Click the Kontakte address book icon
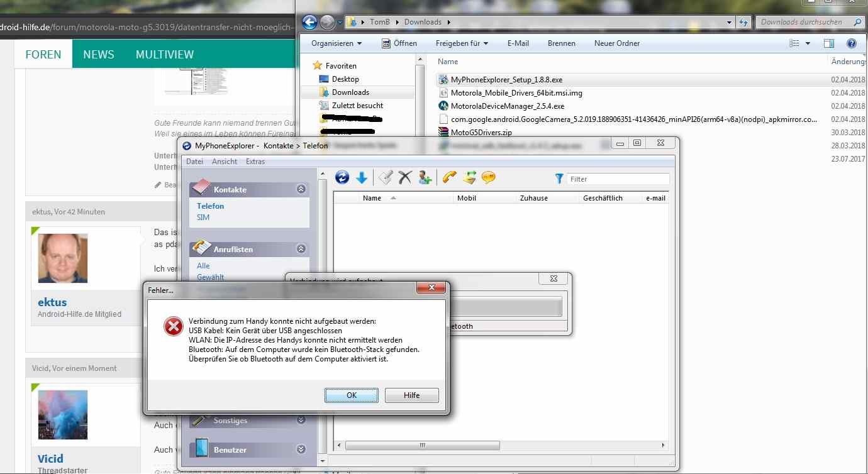The image size is (868, 474). [201, 188]
